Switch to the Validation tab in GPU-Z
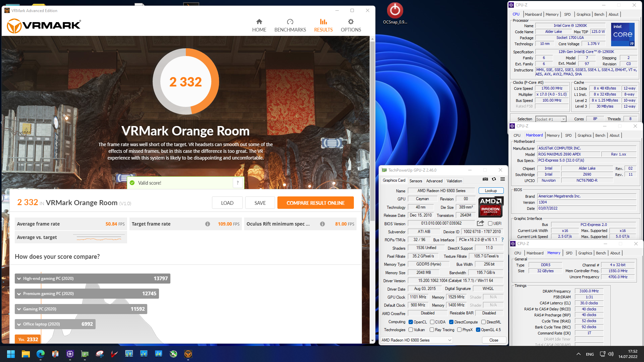The height and width of the screenshot is (362, 644). 454,181
